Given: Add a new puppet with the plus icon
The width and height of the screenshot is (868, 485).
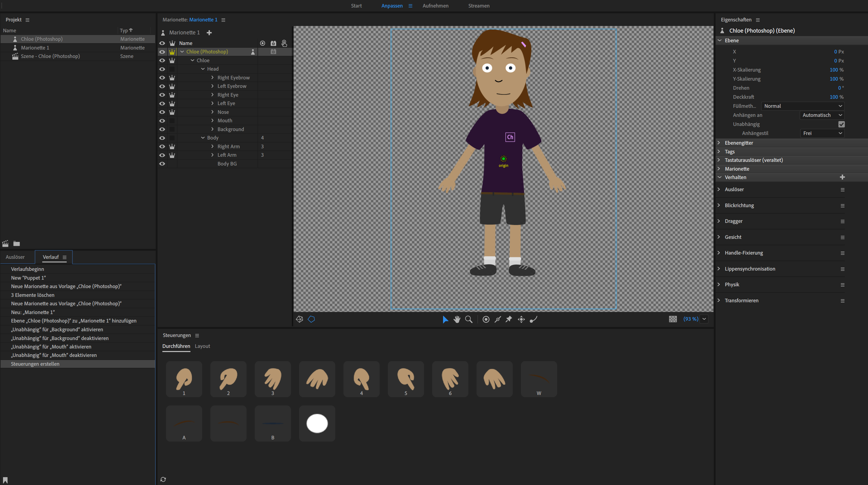Looking at the screenshot, I should point(209,33).
